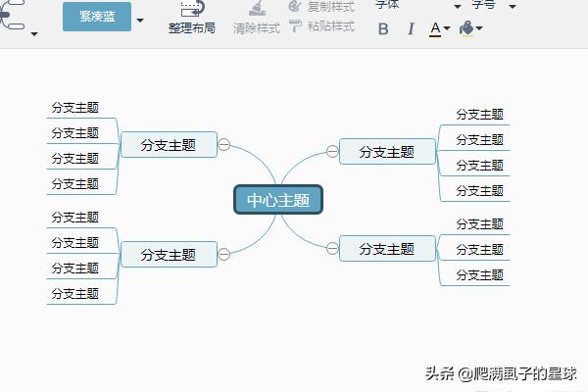Select the upper-left 分支主题 main branch node
The image size is (588, 392).
169,145
